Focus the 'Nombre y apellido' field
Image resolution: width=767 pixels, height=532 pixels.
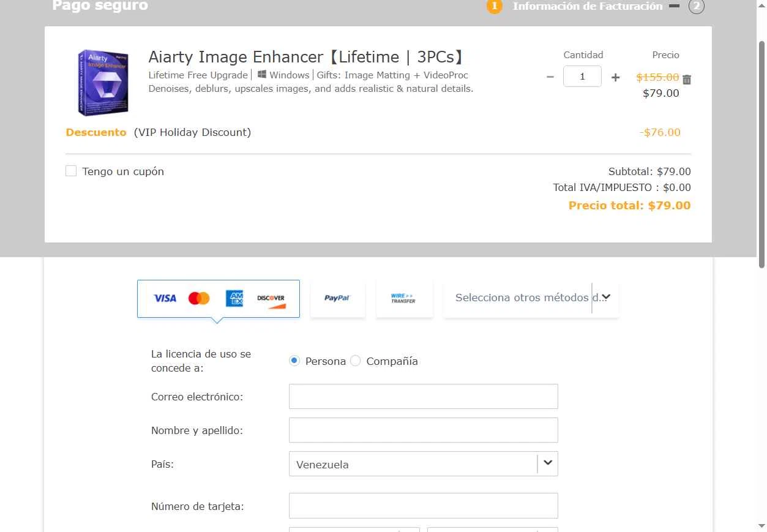(424, 430)
